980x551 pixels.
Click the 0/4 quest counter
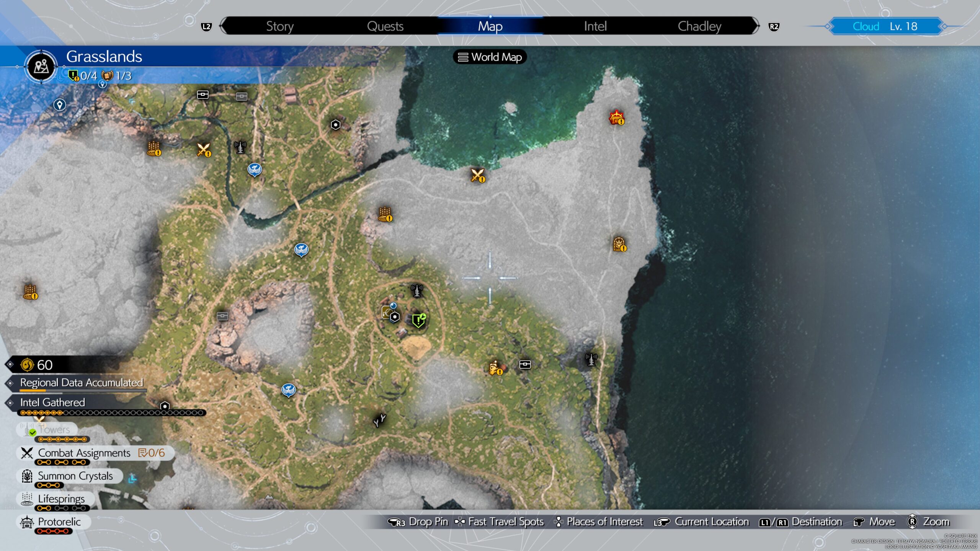83,76
